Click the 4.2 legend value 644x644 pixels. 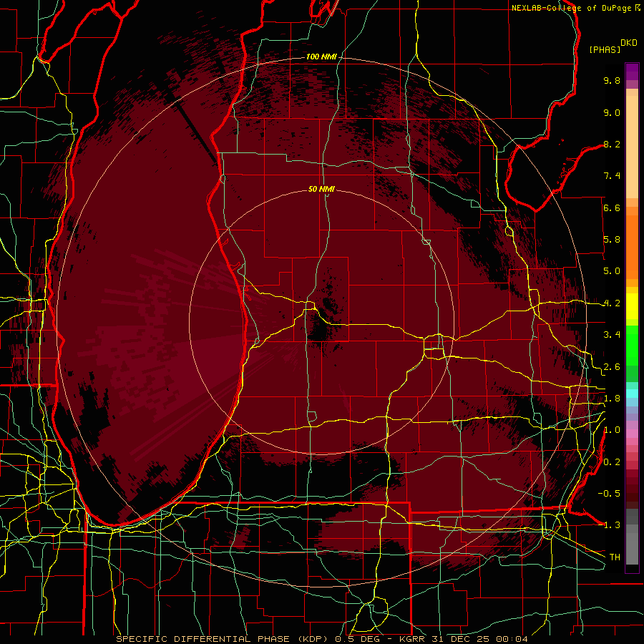click(x=612, y=303)
